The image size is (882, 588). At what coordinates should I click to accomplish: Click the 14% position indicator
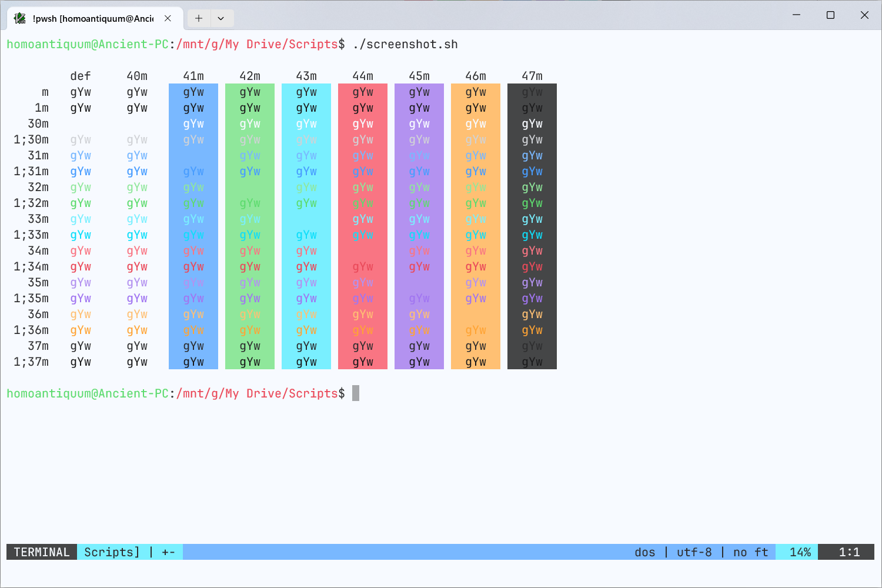point(800,552)
